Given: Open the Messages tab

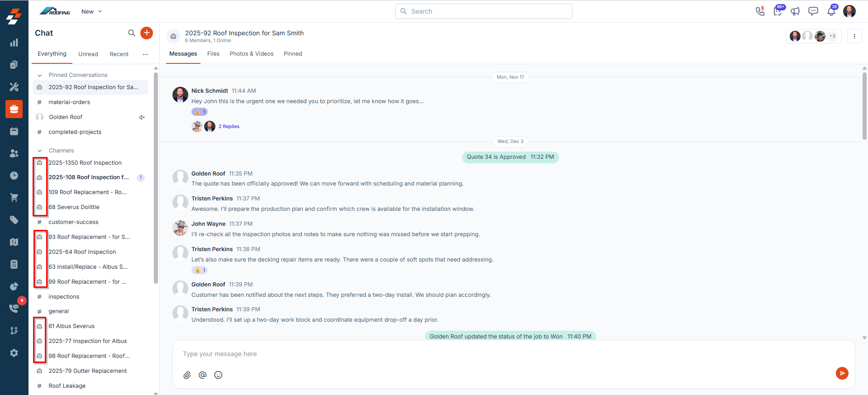Looking at the screenshot, I should pos(183,54).
